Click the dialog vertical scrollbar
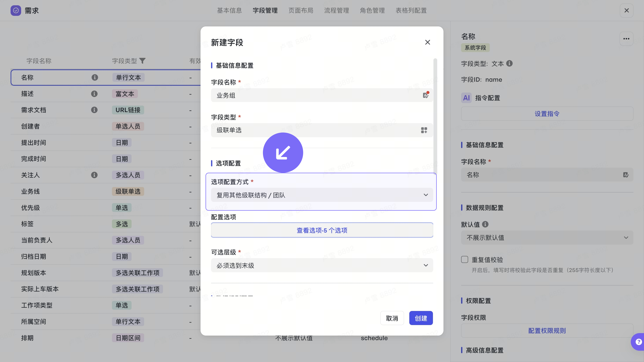Screen dimensions: 644x362 [x=435, y=117]
